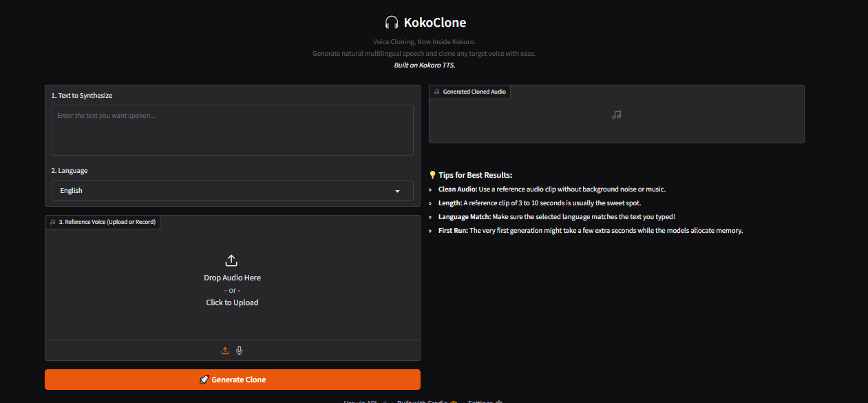
Task: Click the music note in Generated Cloned Audio panel
Action: 616,114
